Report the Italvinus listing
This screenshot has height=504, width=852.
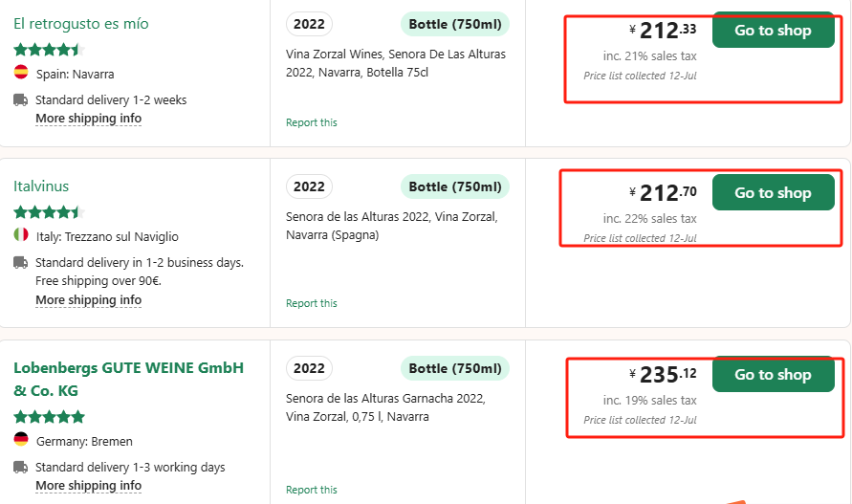point(312,303)
